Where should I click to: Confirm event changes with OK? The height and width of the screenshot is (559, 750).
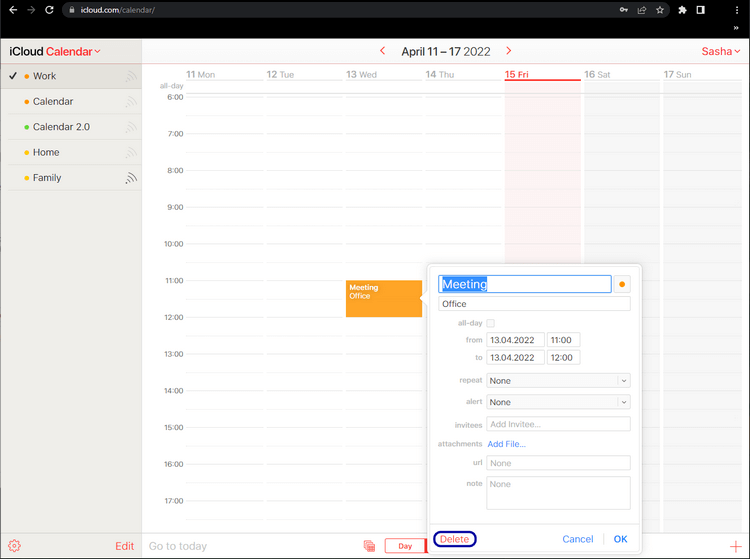pos(620,539)
